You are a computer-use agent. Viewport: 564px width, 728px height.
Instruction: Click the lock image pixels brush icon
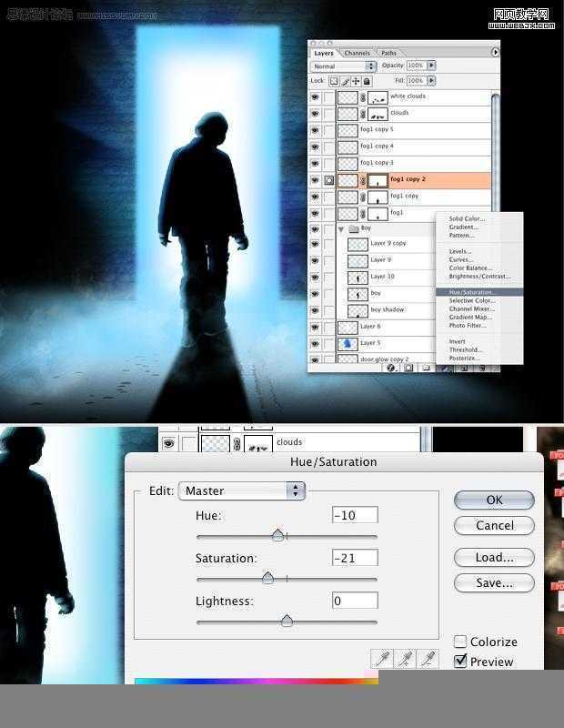346,81
